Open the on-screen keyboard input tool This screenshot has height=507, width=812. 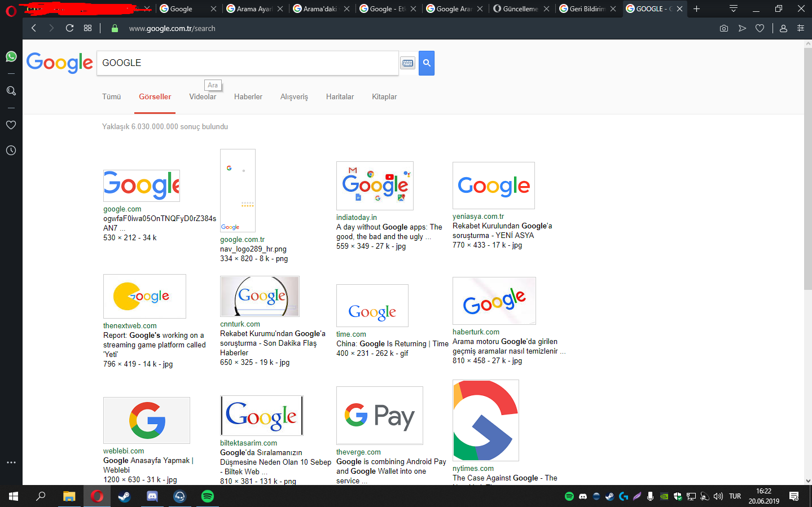pyautogui.click(x=407, y=63)
